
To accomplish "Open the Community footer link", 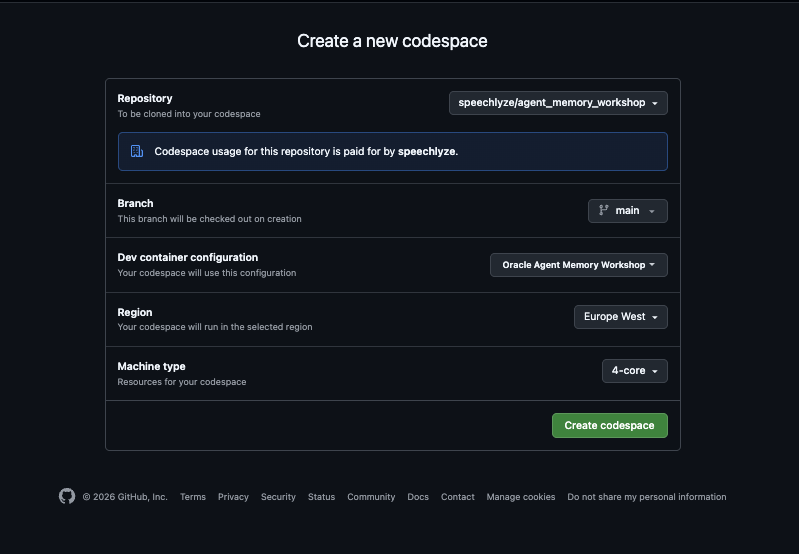I will tap(371, 497).
